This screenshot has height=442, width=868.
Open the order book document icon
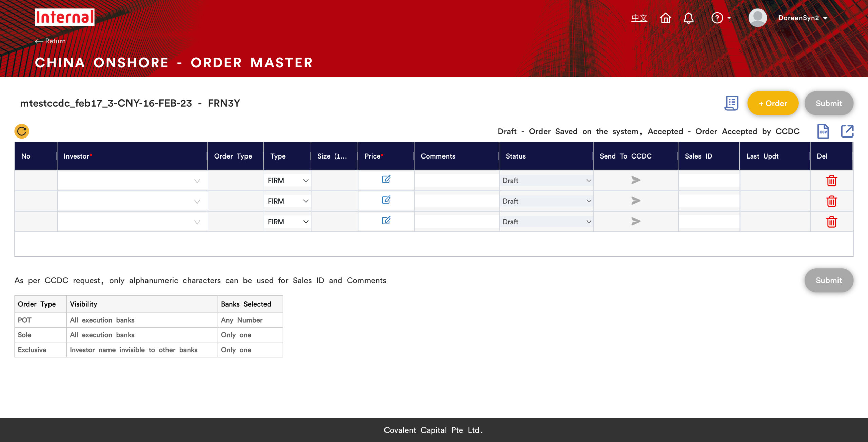click(x=731, y=103)
